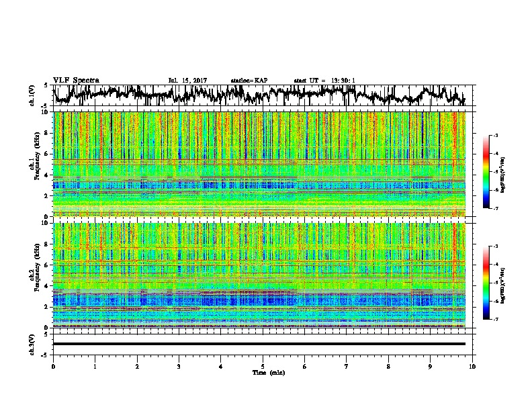The width and height of the screenshot is (532, 411).
Task: Click the "-7" label on ch.1 color scale
Action: coord(496,208)
